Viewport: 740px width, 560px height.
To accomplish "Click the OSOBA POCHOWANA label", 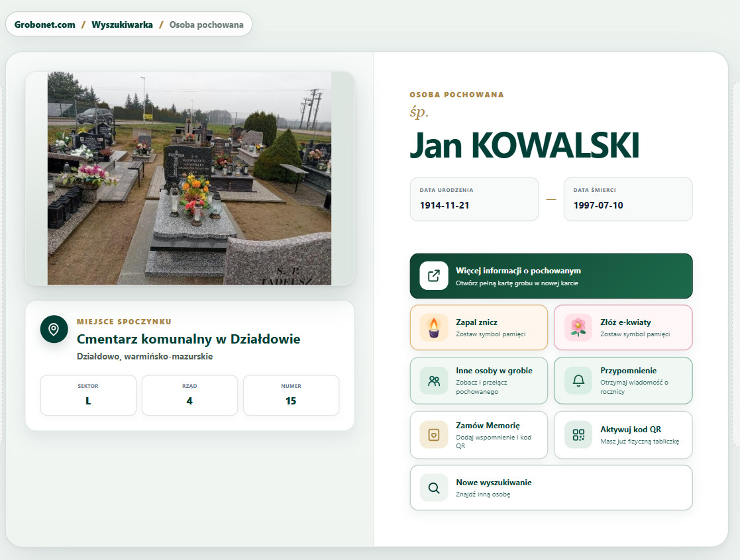I will (x=457, y=95).
